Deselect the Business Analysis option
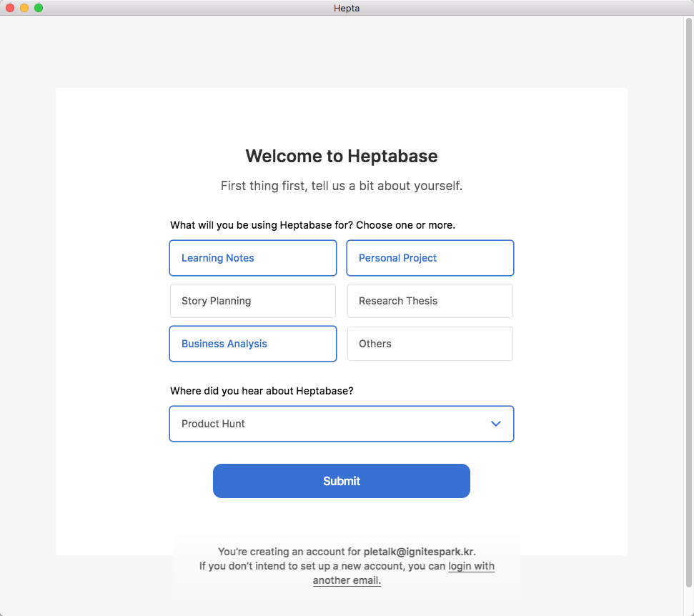The width and height of the screenshot is (694, 616). 253,344
